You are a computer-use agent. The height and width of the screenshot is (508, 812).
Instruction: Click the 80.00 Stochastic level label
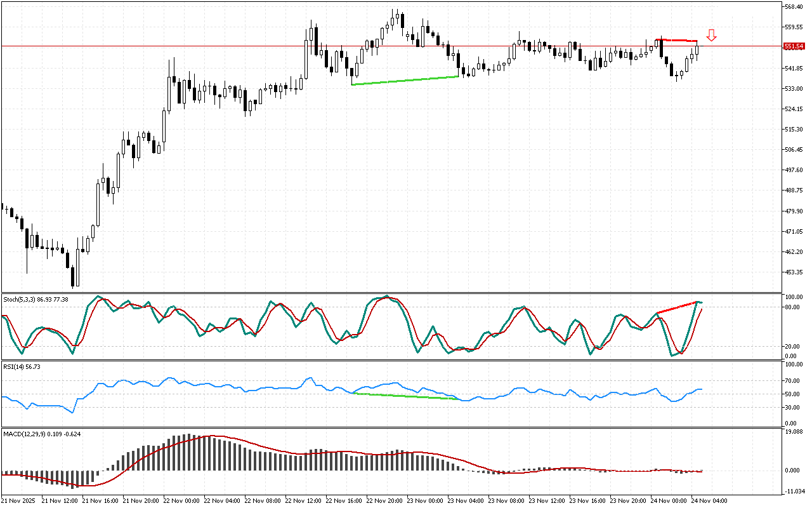coord(792,307)
